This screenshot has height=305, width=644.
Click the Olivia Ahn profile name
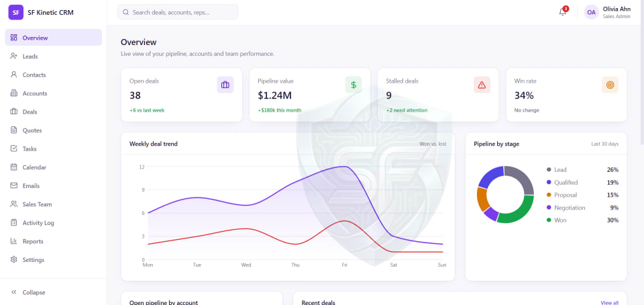point(616,9)
